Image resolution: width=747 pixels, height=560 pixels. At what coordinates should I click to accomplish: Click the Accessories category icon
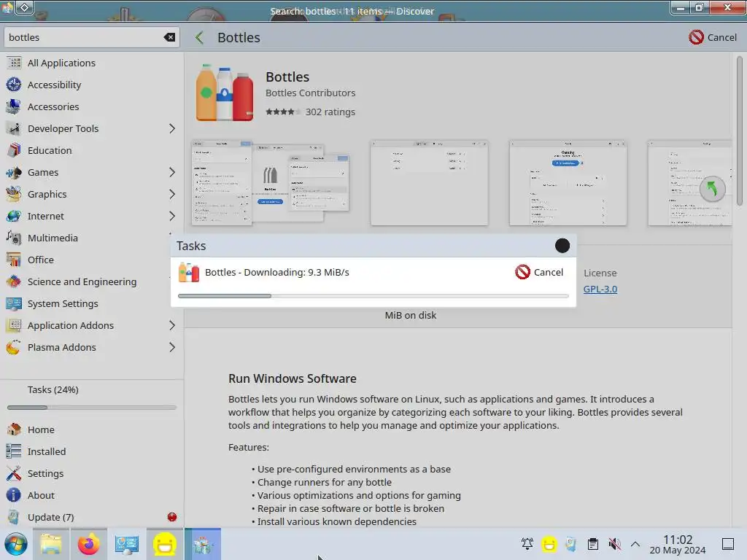click(14, 106)
